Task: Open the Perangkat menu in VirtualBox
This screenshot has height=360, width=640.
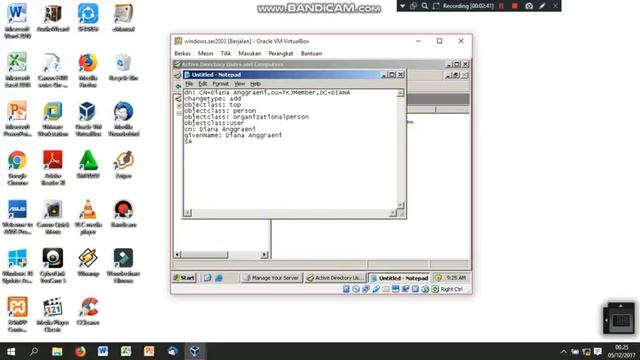Action: coord(281,53)
